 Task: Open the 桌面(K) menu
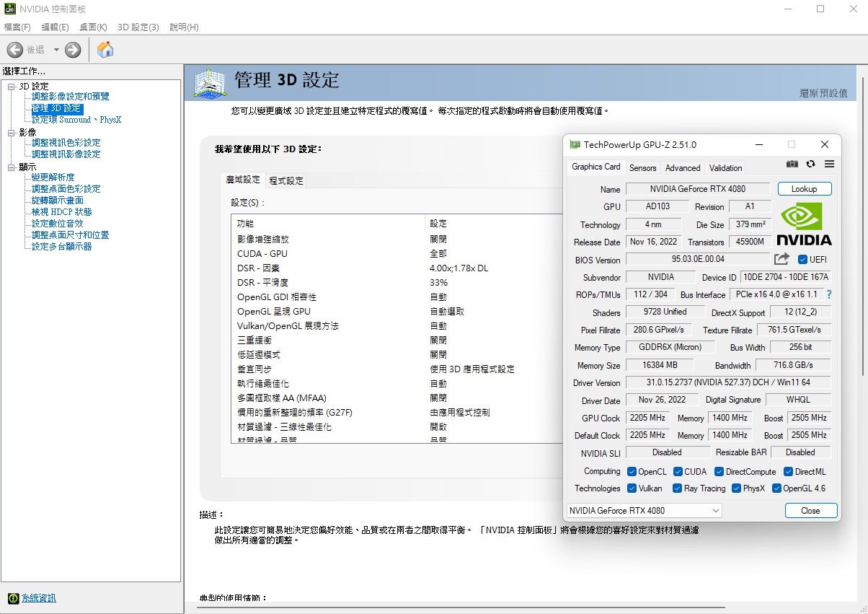93,27
